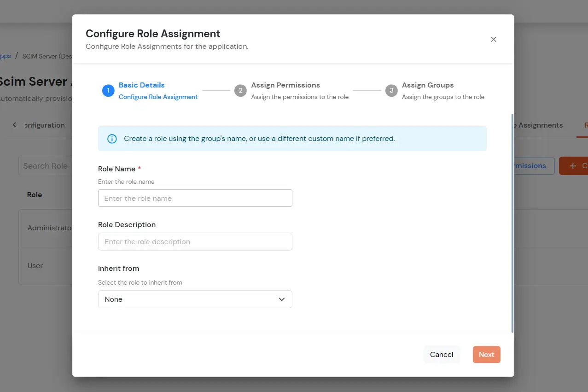Image resolution: width=588 pixels, height=392 pixels.
Task: Click the down chevron on the None selector
Action: tap(281, 299)
